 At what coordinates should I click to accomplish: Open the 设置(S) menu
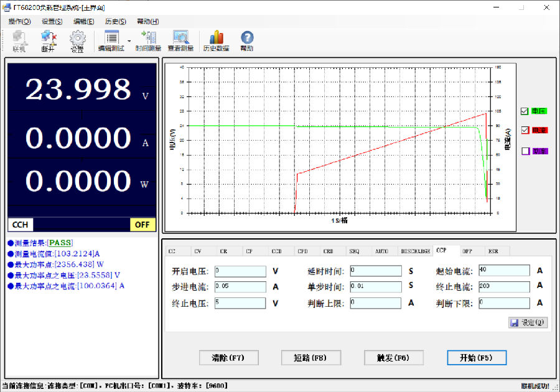point(52,21)
